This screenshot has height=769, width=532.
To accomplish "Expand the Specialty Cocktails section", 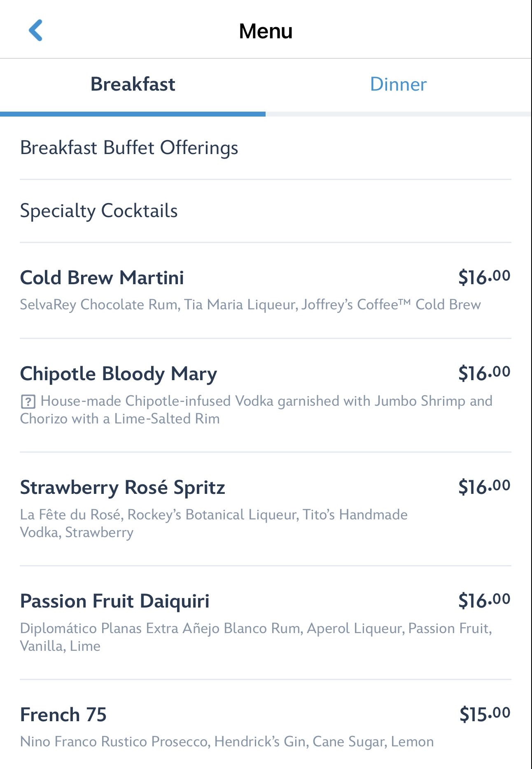I will pyautogui.click(x=99, y=211).
